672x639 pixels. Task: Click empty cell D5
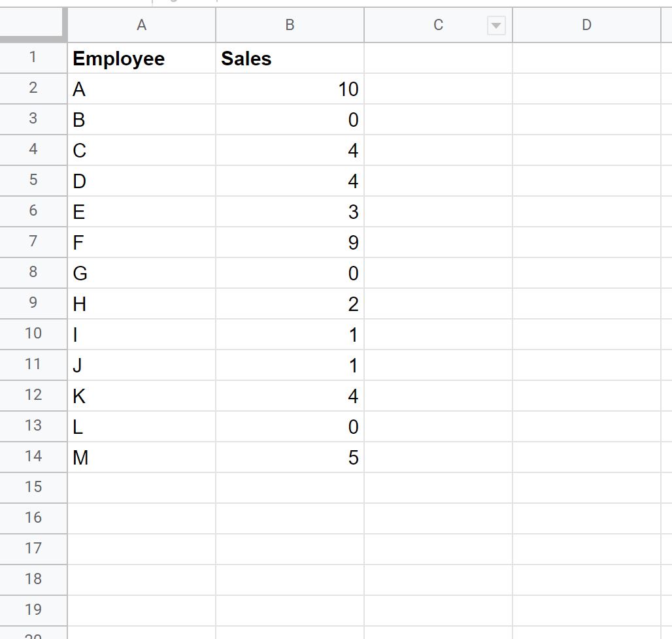tap(586, 181)
